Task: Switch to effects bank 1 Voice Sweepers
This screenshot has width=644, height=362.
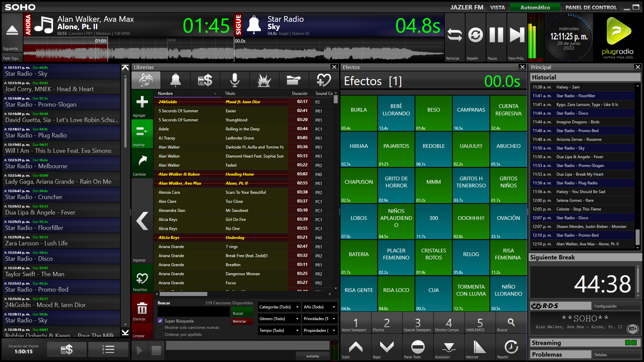Action: [x=356, y=323]
